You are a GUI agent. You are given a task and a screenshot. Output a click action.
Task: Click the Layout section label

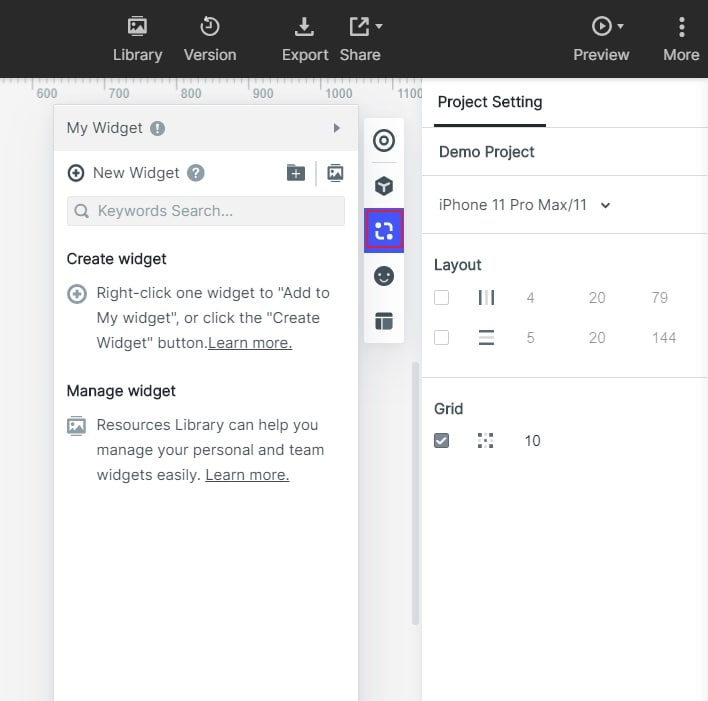457,265
